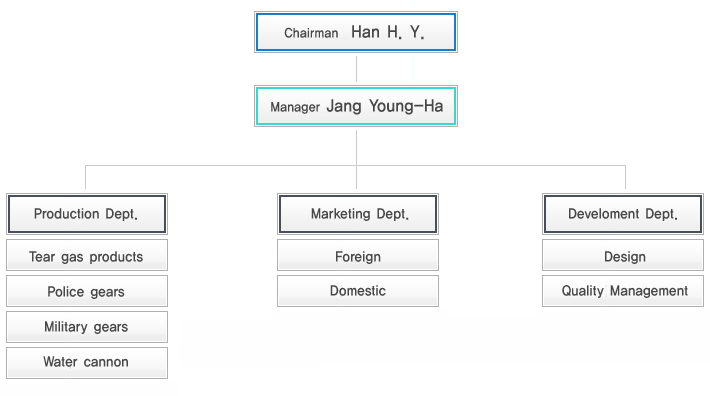Select the Manager Jang Young-Ha box

pyautogui.click(x=356, y=106)
